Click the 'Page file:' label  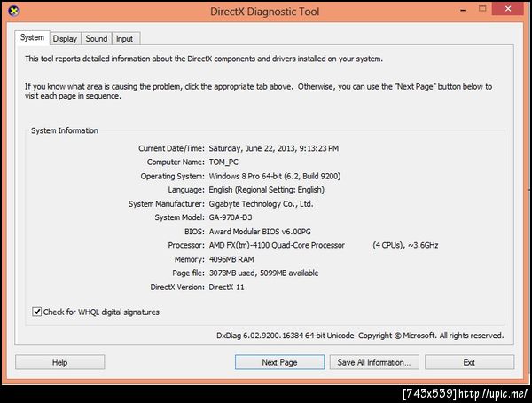pyautogui.click(x=188, y=273)
